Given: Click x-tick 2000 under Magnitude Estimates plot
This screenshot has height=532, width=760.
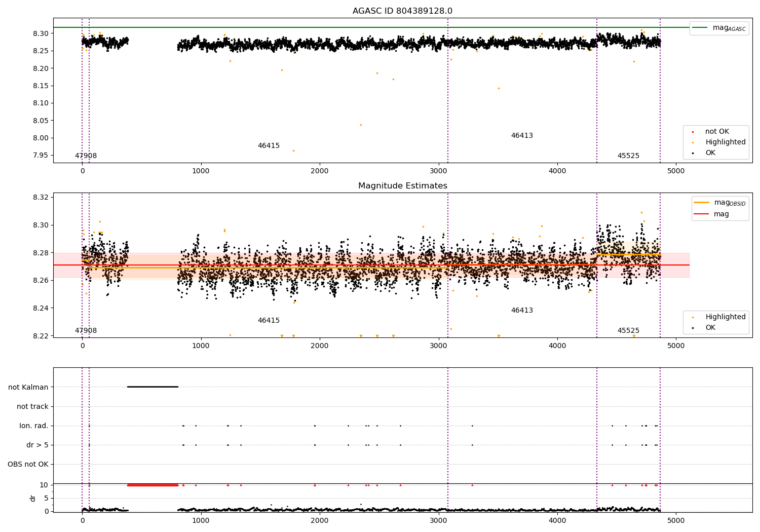Looking at the screenshot, I should [x=320, y=346].
